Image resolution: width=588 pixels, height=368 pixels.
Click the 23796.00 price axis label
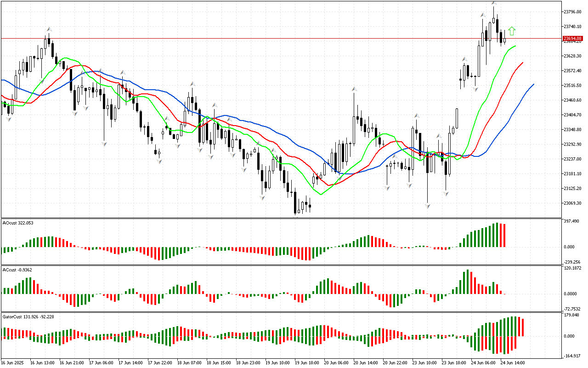572,11
